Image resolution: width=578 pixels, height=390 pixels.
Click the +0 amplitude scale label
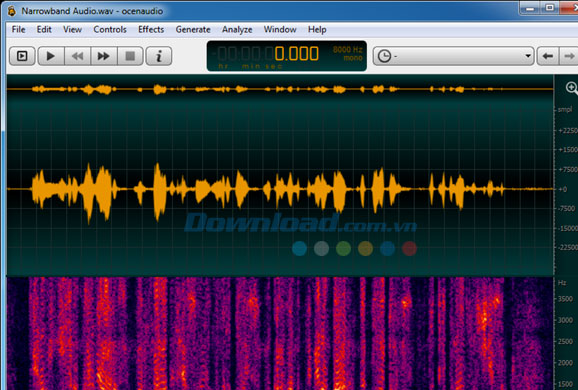click(563, 189)
